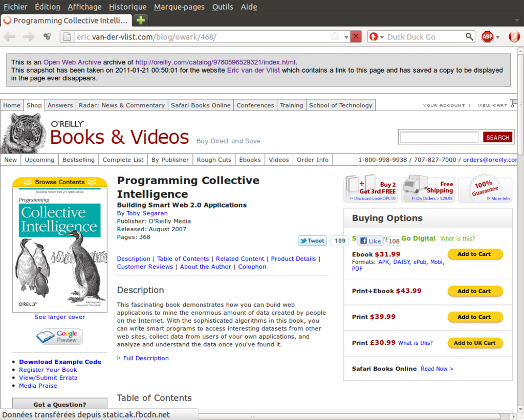
Task: Open the search engine selector dropdown
Action: click(x=375, y=37)
